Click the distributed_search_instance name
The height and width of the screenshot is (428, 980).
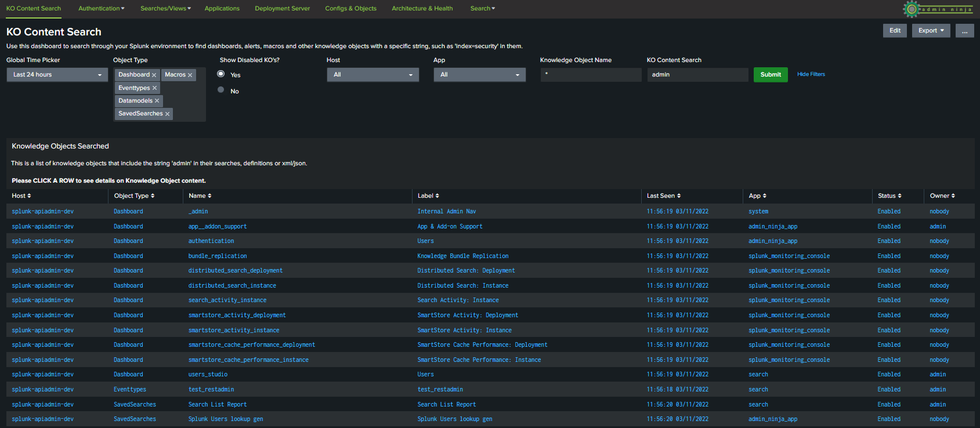click(x=232, y=286)
